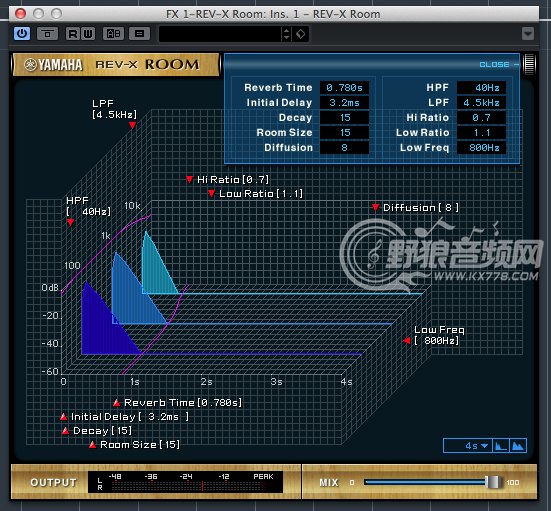Screen dimensions: 551x511
Task: Enable Write automation (W) button
Action: 88,34
